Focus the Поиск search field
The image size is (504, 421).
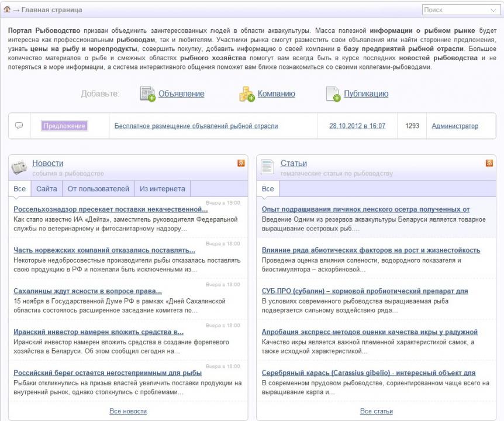pyautogui.click(x=461, y=10)
